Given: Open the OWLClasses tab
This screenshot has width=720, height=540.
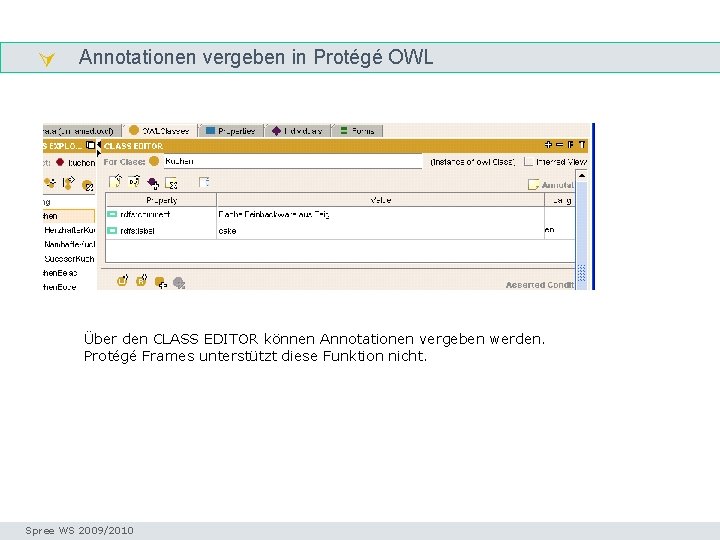Looking at the screenshot, I should 159,131.
